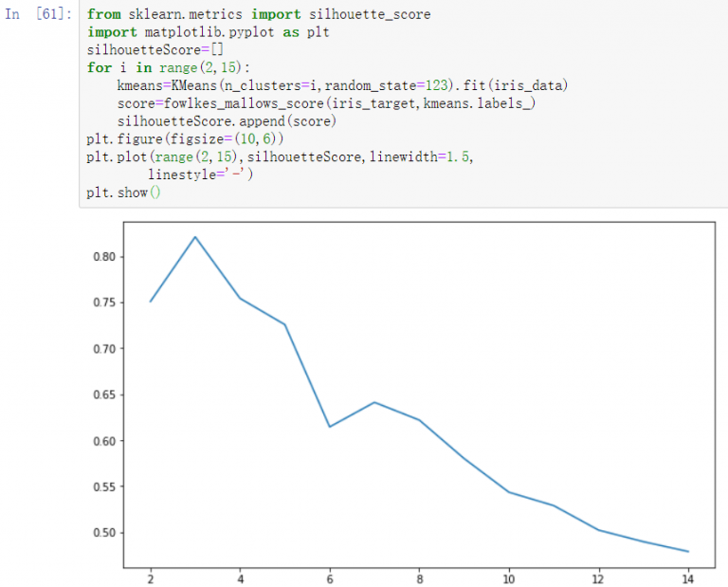Image resolution: width=728 pixels, height=587 pixels.
Task: Click the silhouette_score import line
Action: [245, 15]
